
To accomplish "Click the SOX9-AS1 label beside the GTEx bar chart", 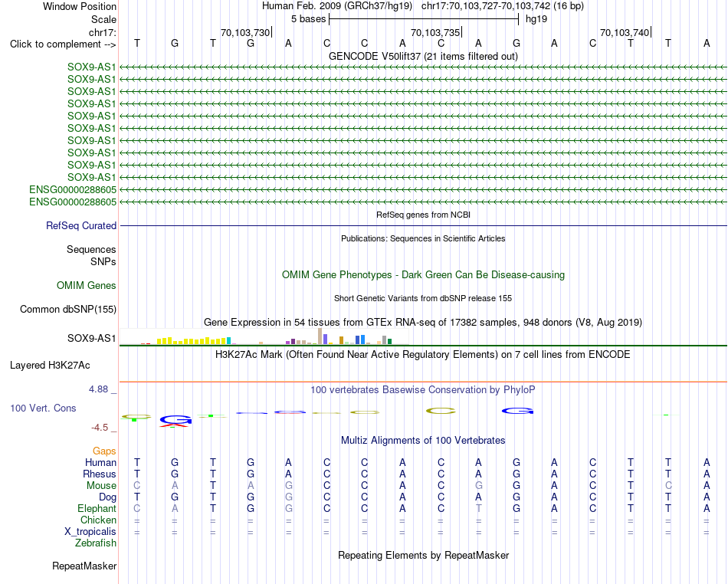I will click(91, 339).
